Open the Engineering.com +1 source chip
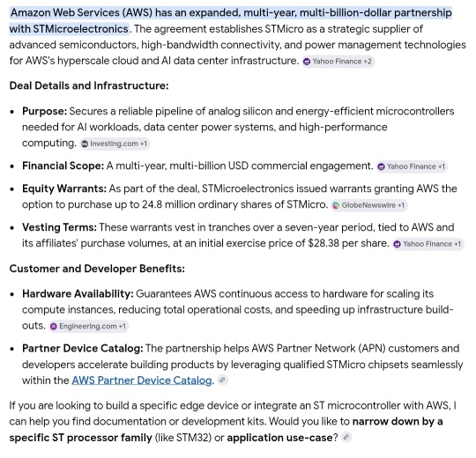Screen dimensions: 476x458 89,326
